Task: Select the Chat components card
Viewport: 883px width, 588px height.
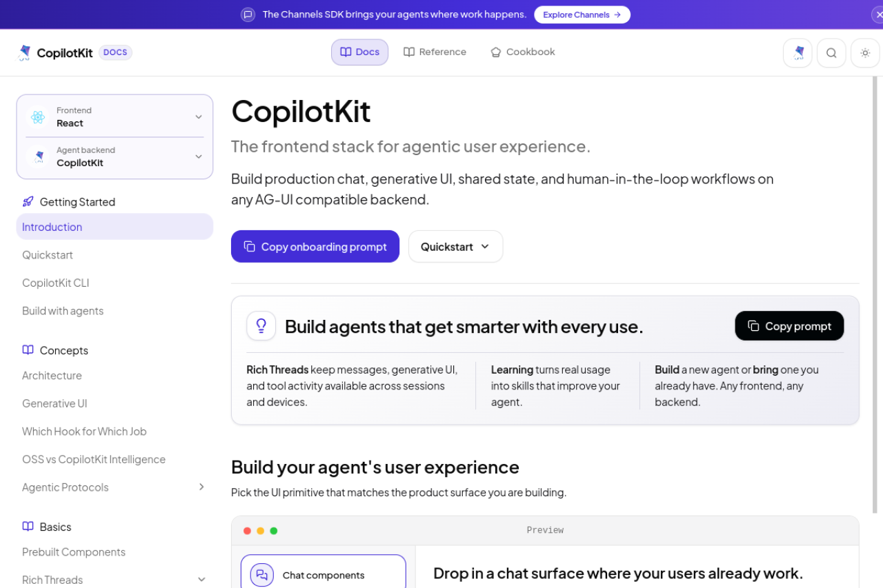Action: click(324, 571)
